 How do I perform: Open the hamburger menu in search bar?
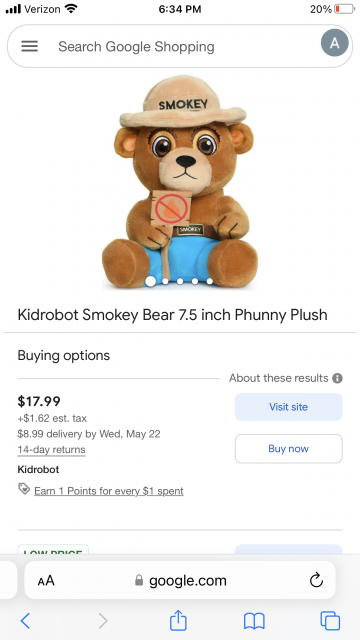pos(29,46)
